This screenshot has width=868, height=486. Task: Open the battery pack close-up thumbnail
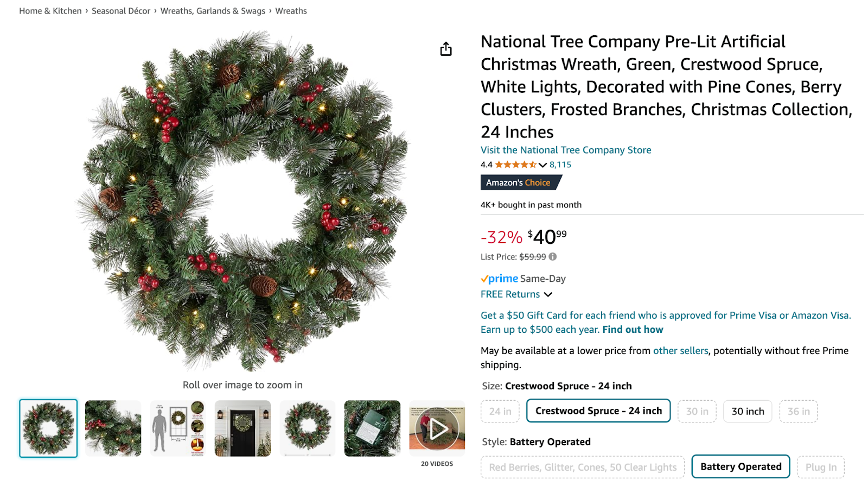(372, 428)
